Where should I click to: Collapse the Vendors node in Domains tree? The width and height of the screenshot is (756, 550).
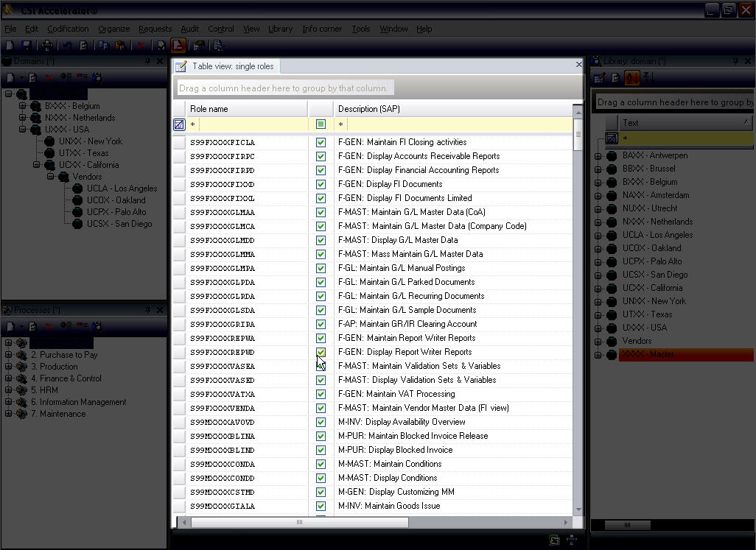pos(51,176)
